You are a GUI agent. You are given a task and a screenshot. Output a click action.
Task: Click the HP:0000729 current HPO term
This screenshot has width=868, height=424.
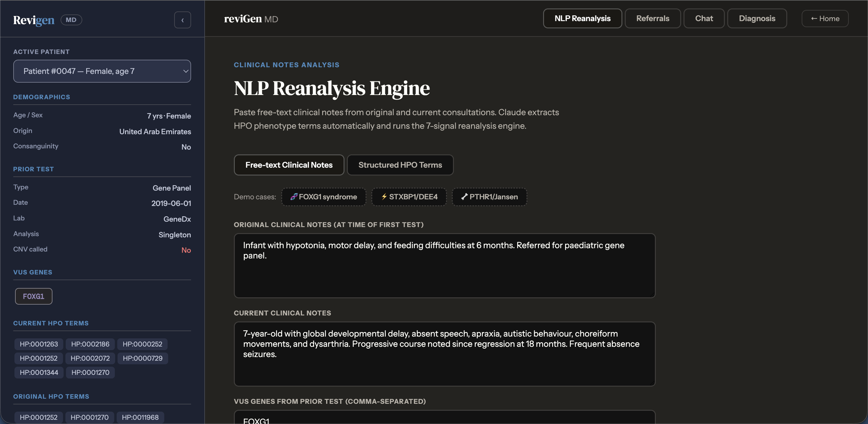tap(143, 358)
